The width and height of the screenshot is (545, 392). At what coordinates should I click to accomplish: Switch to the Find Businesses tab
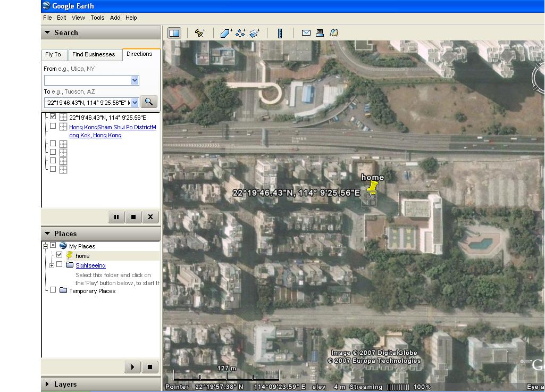click(x=94, y=54)
